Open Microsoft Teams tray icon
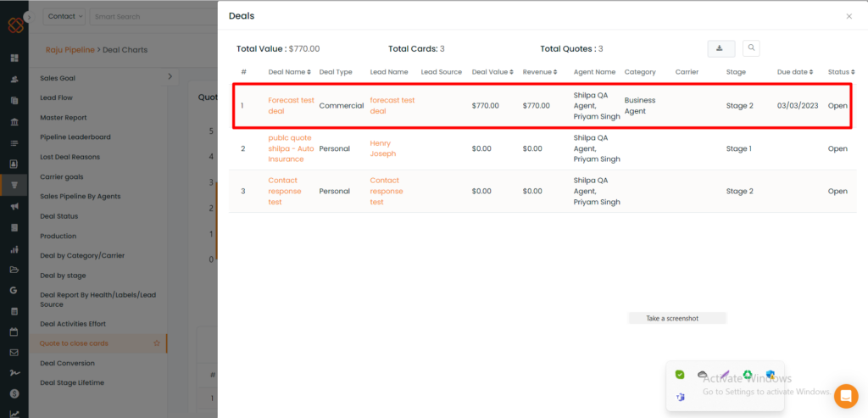This screenshot has height=418, width=868. point(681,397)
